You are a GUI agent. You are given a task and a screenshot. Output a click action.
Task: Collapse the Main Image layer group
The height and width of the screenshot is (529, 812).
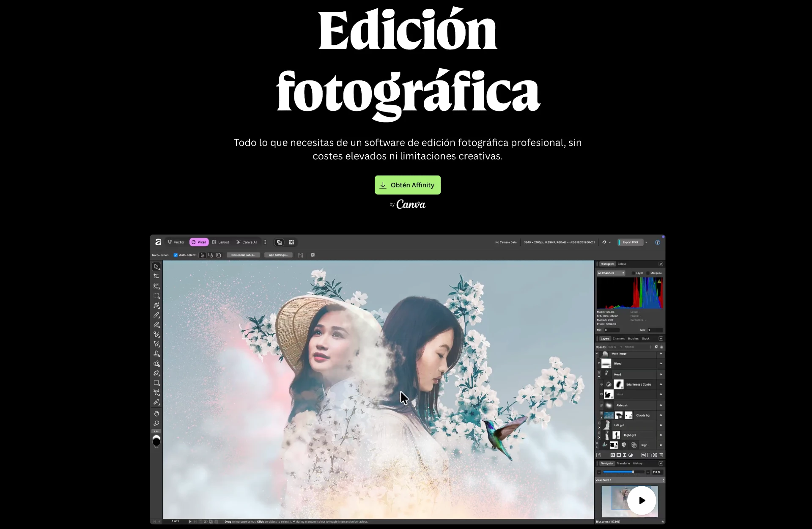tap(597, 354)
